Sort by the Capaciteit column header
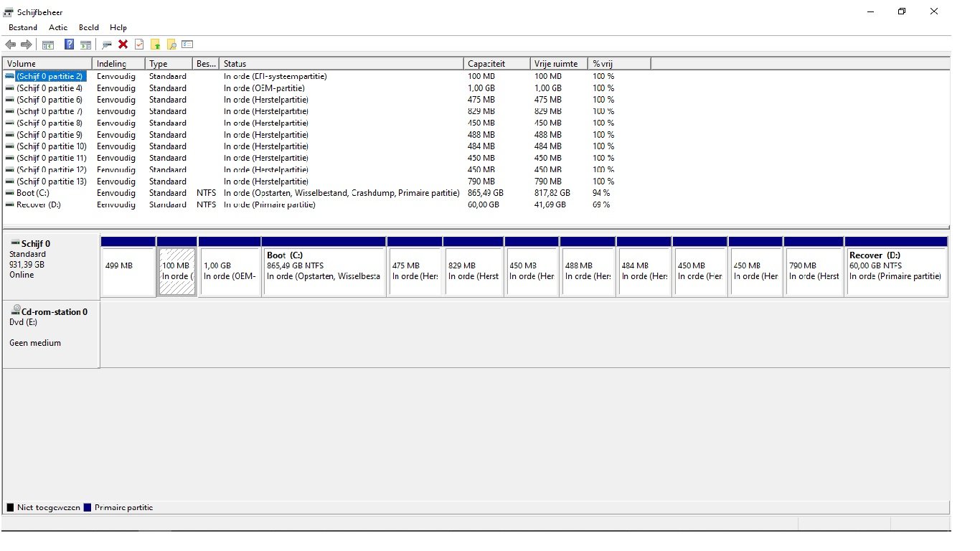The width and height of the screenshot is (980, 551). pyautogui.click(x=497, y=64)
